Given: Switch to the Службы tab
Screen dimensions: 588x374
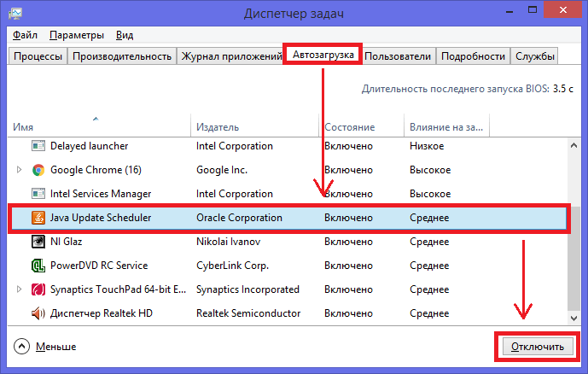Looking at the screenshot, I should (535, 56).
